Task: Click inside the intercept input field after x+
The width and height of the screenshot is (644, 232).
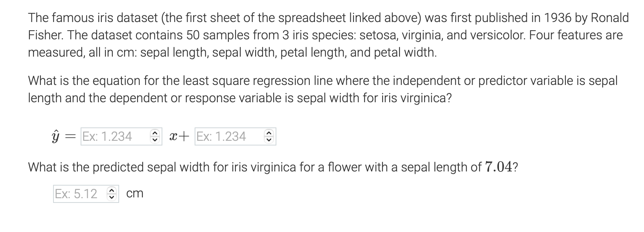Action: [228, 136]
